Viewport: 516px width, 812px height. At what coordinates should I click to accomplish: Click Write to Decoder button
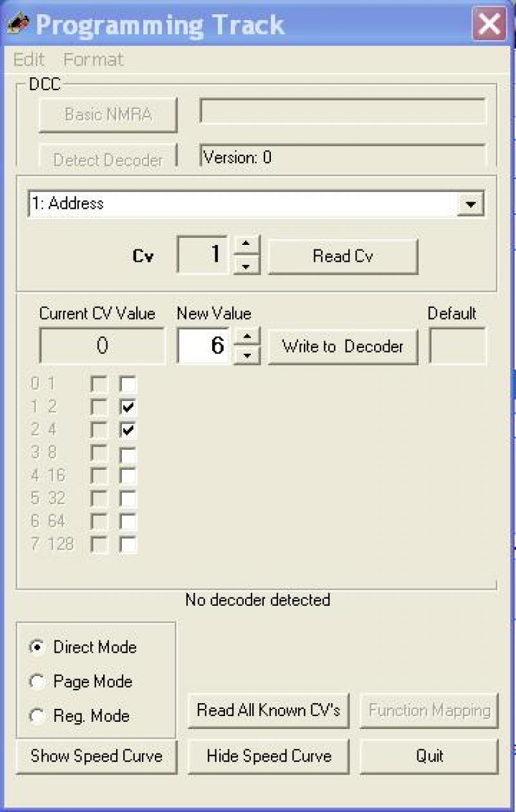(343, 347)
